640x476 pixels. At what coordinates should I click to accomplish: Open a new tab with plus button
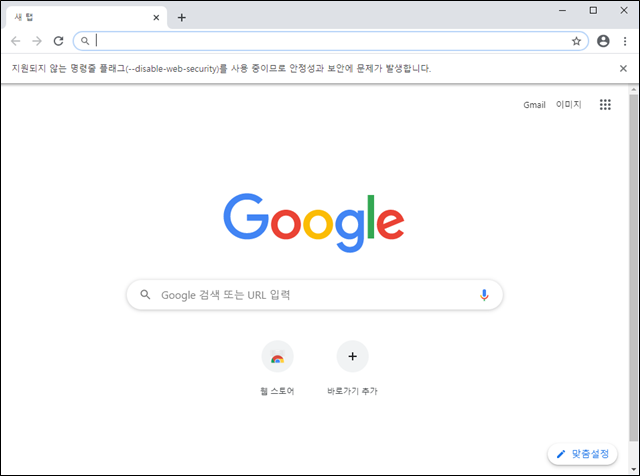point(182,18)
